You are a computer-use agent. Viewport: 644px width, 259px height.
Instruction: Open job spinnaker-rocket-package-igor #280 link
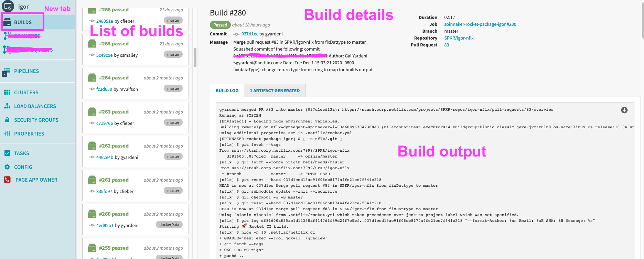click(480, 24)
